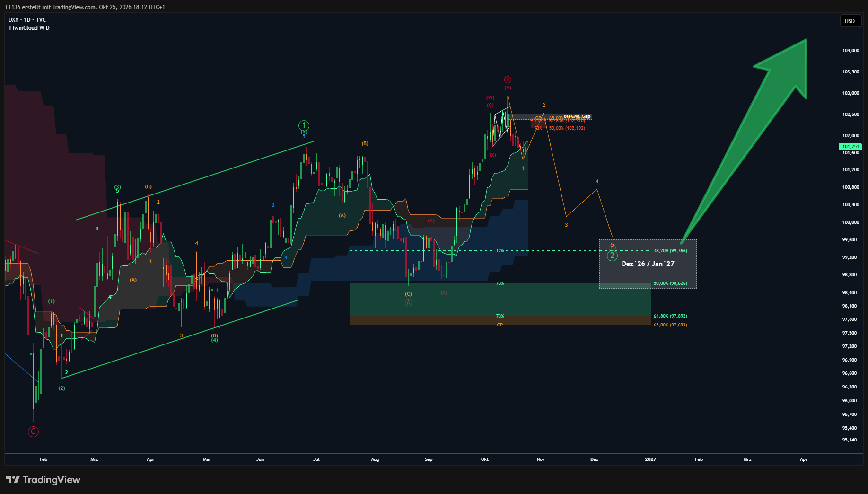The height and width of the screenshot is (494, 868).
Task: Click the 'Dez´26 / Jan´27' target box text
Action: (x=648, y=264)
